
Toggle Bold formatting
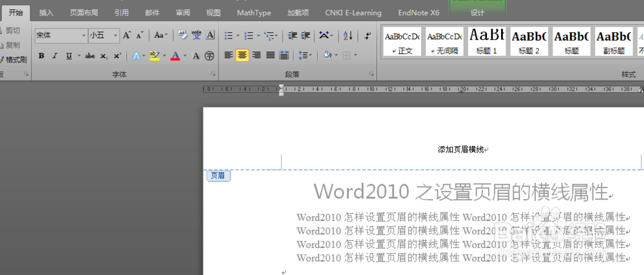click(41, 56)
